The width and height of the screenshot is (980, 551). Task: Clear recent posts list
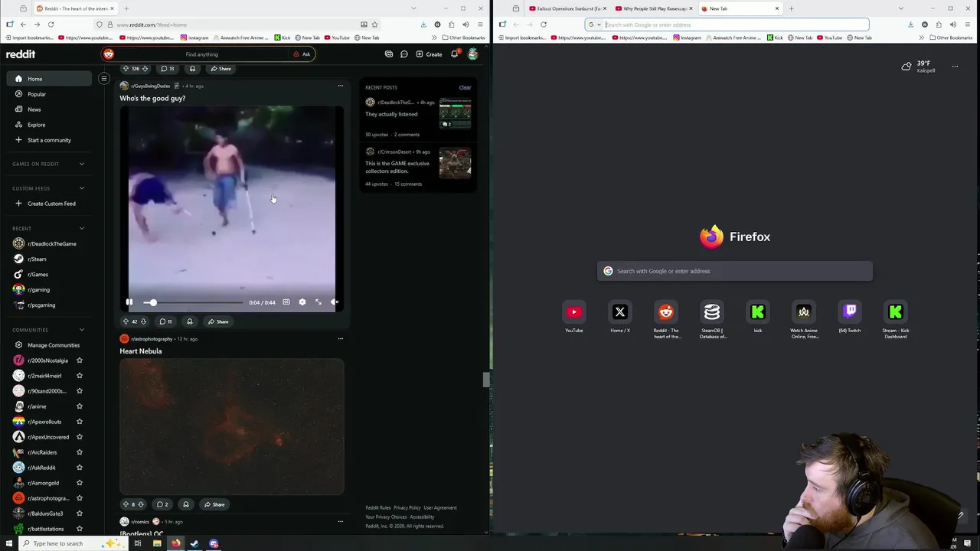click(465, 87)
